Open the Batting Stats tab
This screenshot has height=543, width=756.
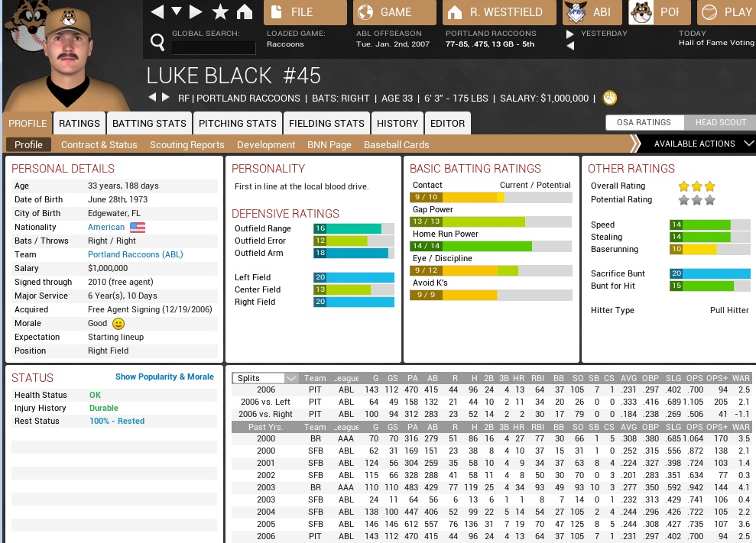[x=149, y=123]
